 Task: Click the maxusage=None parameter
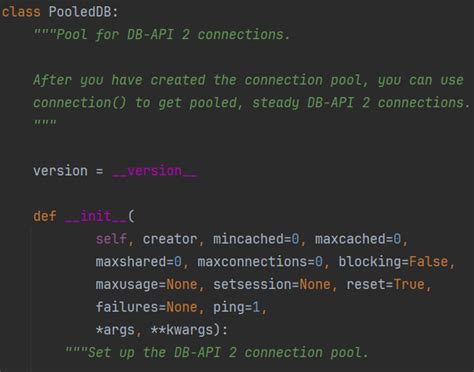pos(146,284)
